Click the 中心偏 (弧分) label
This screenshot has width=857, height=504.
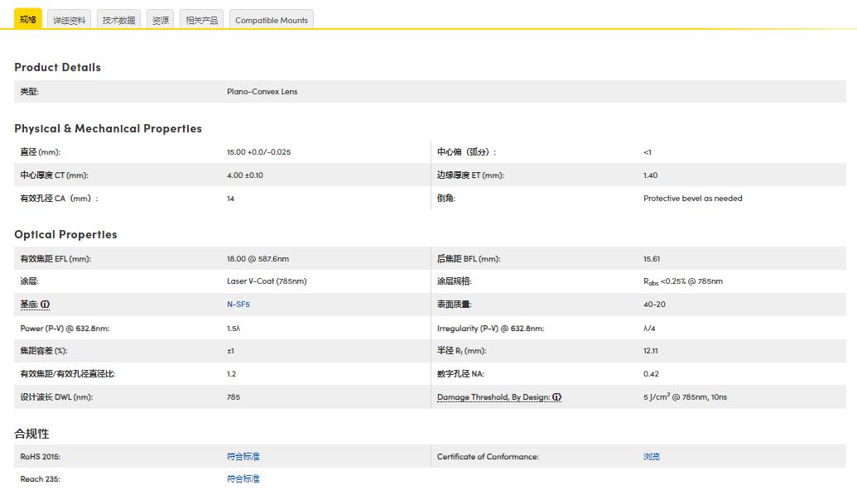click(x=467, y=151)
